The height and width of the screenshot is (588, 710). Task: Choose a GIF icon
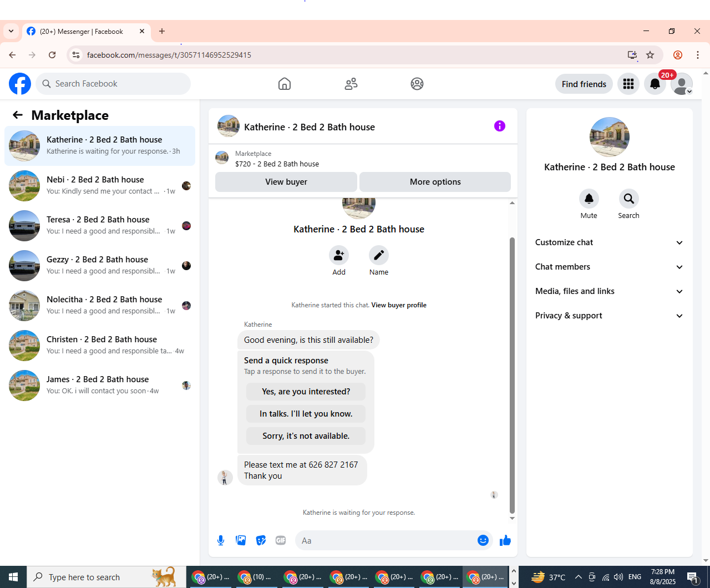click(281, 540)
